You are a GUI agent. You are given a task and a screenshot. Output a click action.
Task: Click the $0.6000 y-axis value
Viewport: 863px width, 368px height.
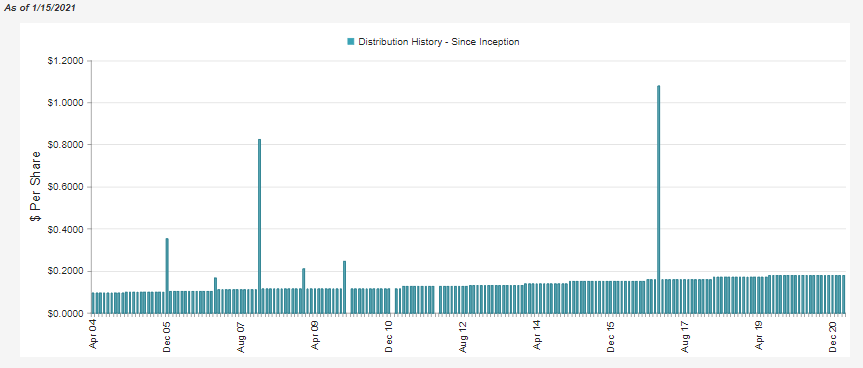click(65, 187)
